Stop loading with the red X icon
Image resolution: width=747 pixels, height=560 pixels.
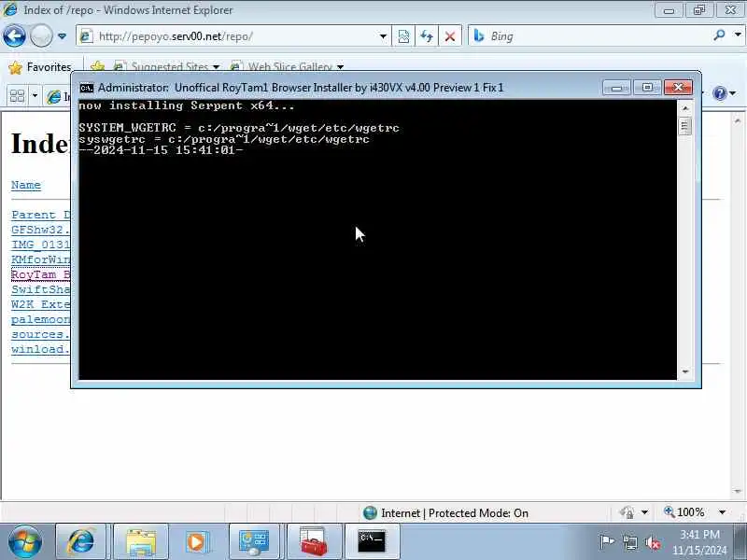[x=450, y=36]
